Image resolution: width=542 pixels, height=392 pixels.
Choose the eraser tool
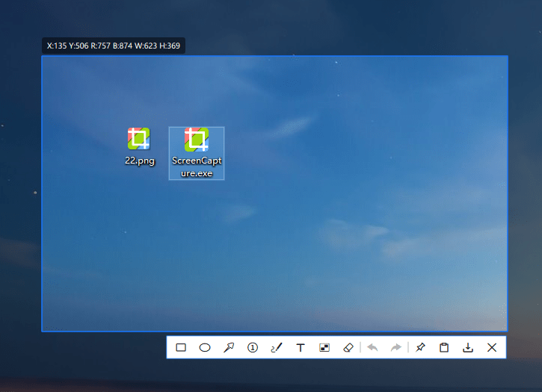[x=348, y=347]
